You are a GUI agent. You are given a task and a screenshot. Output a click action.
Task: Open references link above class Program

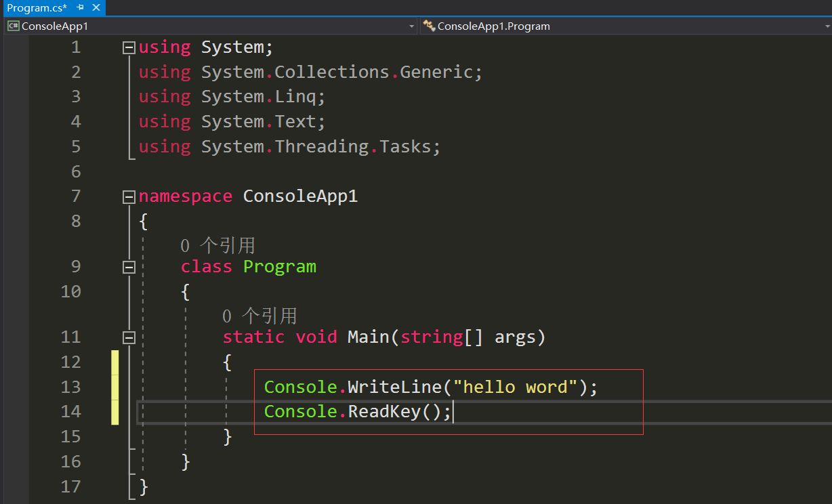[x=217, y=245]
